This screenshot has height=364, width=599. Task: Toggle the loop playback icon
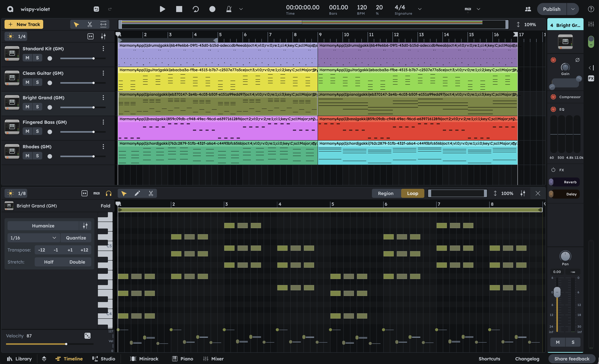point(196,9)
